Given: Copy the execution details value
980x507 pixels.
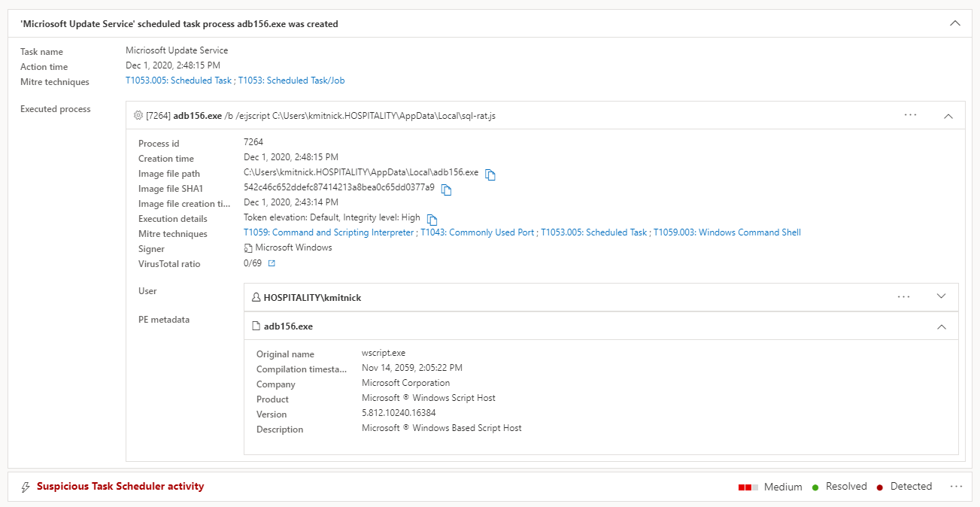Looking at the screenshot, I should point(432,219).
